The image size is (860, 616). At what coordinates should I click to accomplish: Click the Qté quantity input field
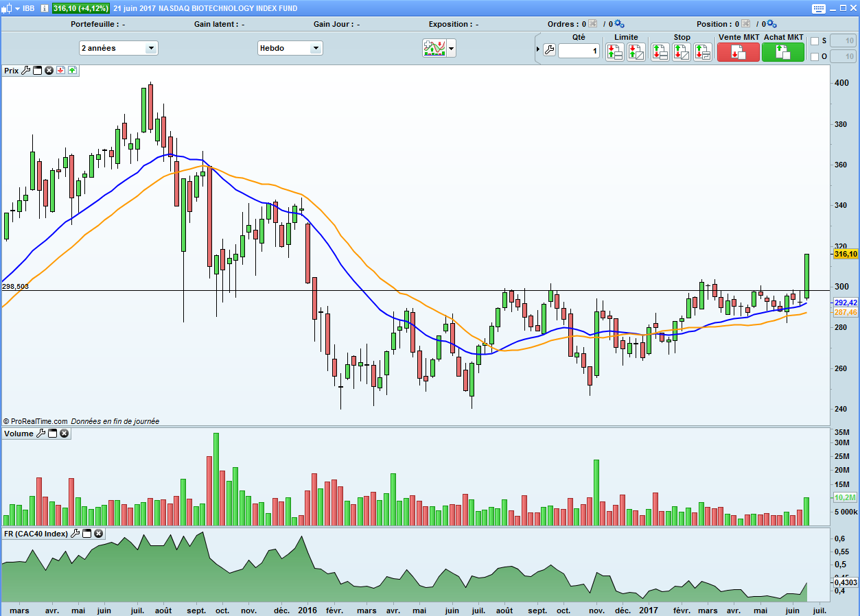(x=579, y=51)
